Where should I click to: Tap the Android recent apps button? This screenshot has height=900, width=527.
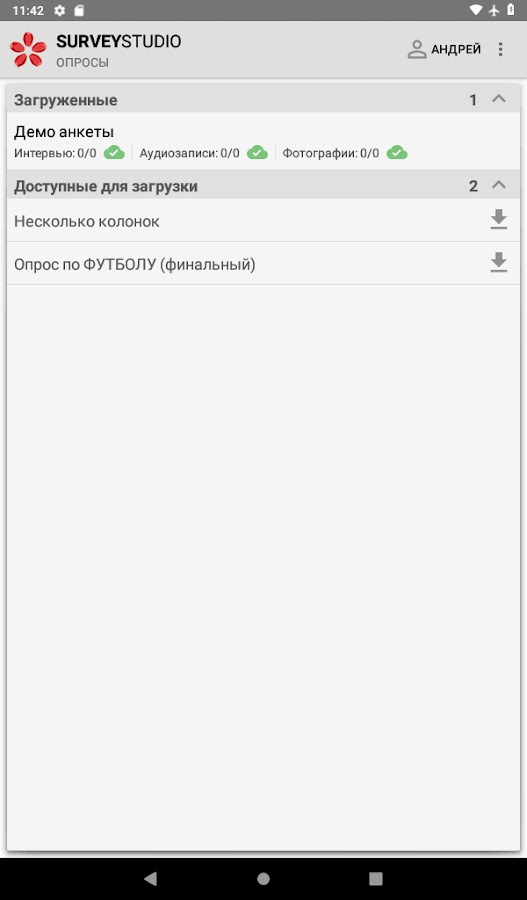[x=376, y=878]
